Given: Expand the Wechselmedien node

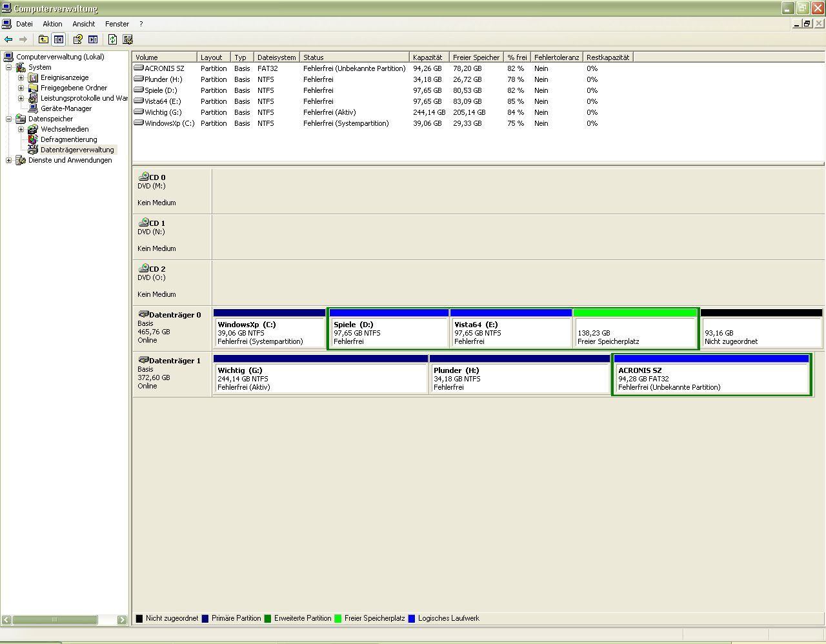Looking at the screenshot, I should pos(21,129).
